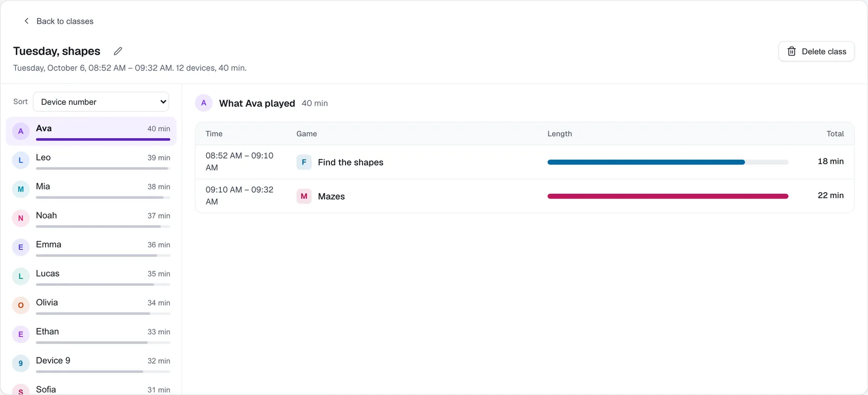
Task: Click the 18 min total value
Action: click(x=831, y=161)
